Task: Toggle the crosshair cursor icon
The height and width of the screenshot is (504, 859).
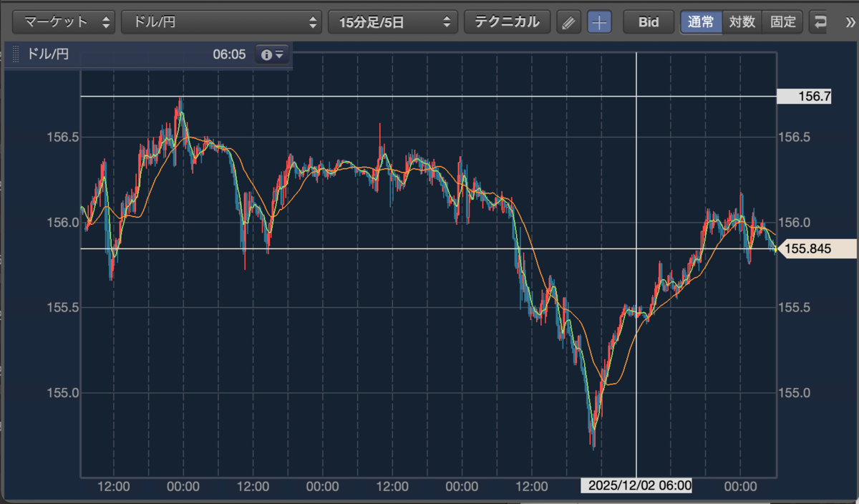Action: pyautogui.click(x=600, y=22)
